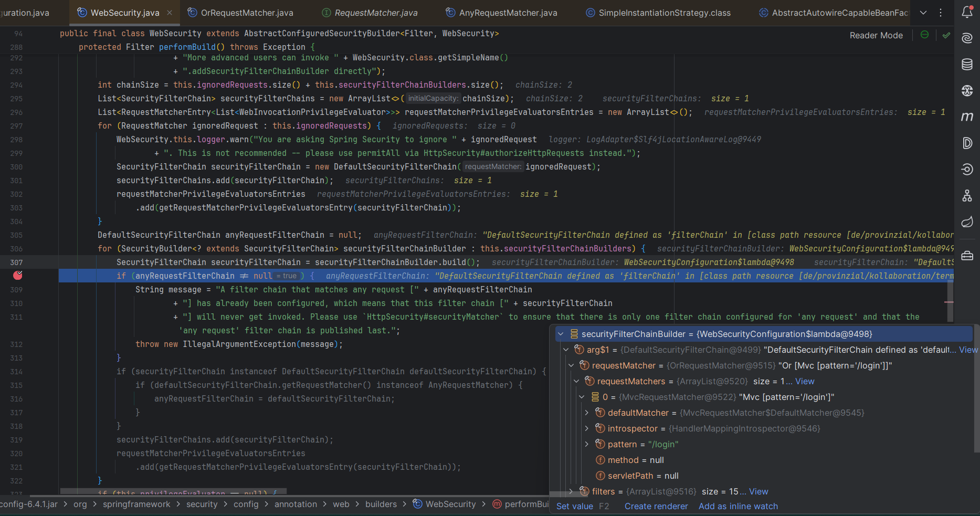
Task: Click the green checkmark inspections indicator
Action: pos(946,35)
